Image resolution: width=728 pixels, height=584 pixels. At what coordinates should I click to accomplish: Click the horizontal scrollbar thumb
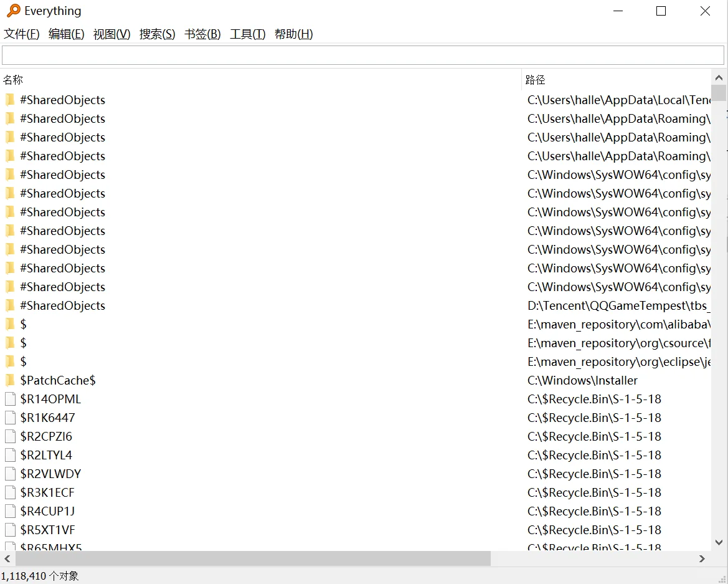pos(253,558)
